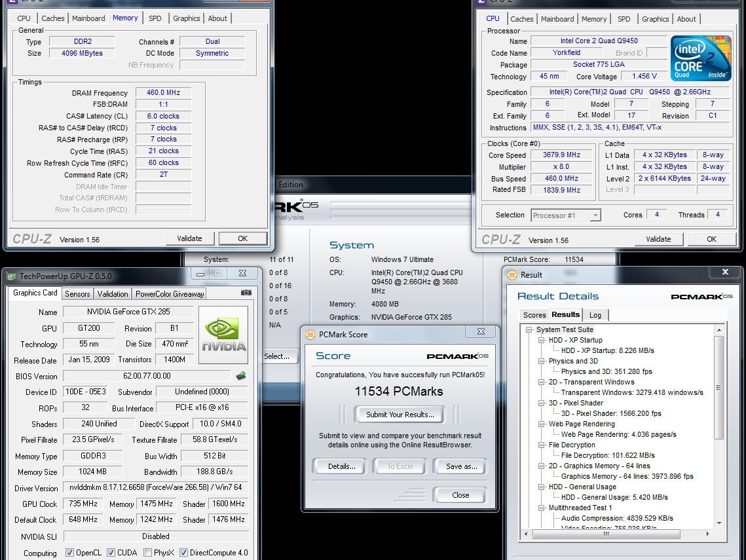Click the Result tree vertical scrollbar thumb

point(719,388)
